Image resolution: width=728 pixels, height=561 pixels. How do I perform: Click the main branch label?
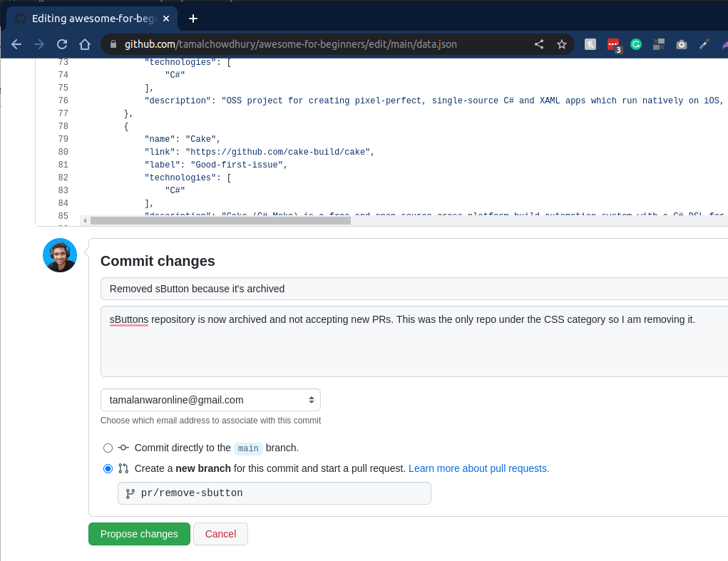coord(248,448)
